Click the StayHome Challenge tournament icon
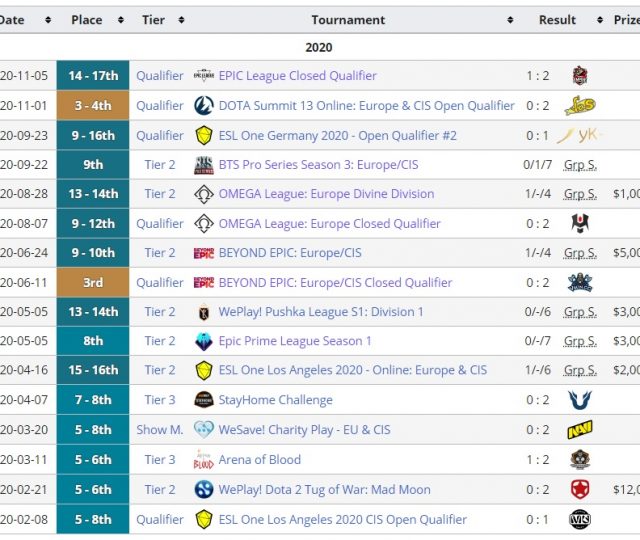This screenshot has width=640, height=540. [x=204, y=401]
